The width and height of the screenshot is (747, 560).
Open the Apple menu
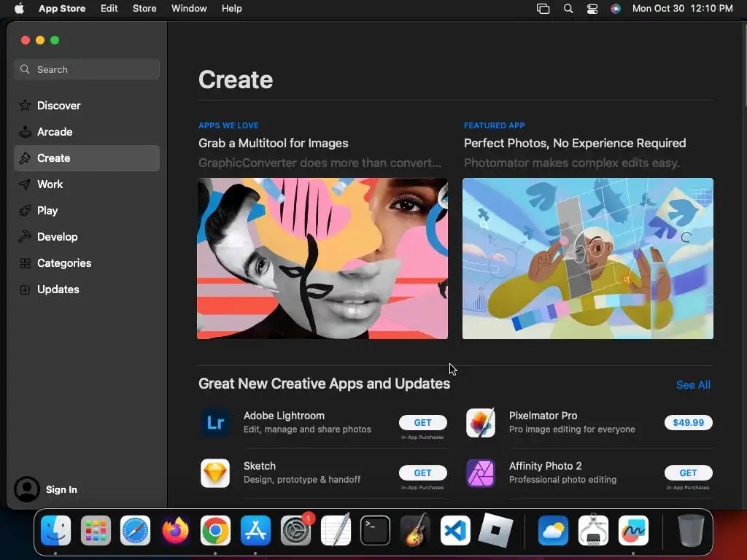[x=19, y=8]
